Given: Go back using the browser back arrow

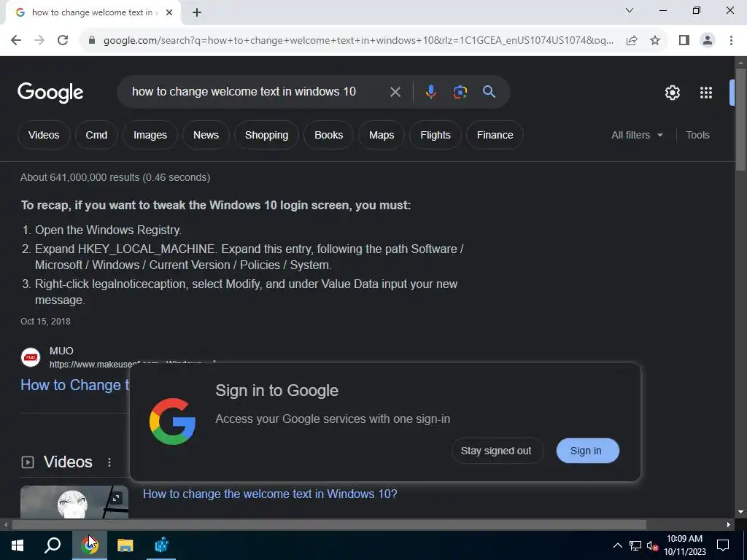Looking at the screenshot, I should coord(16,40).
